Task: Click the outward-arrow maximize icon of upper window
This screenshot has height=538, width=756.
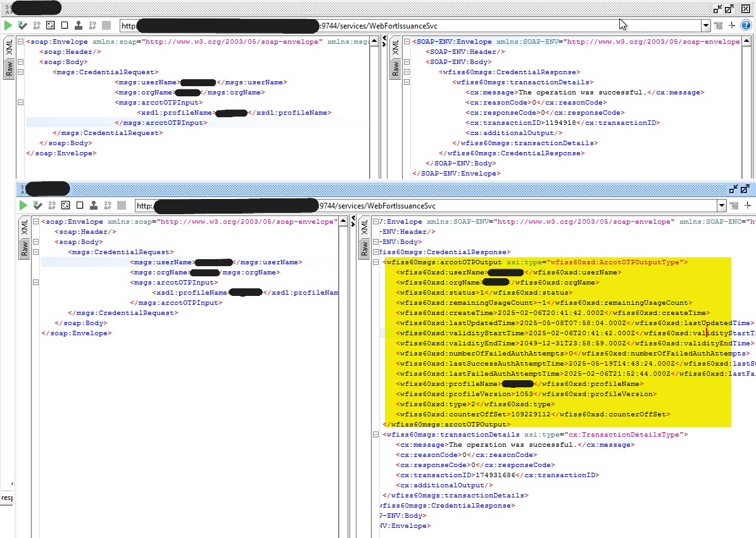Action: [729, 9]
